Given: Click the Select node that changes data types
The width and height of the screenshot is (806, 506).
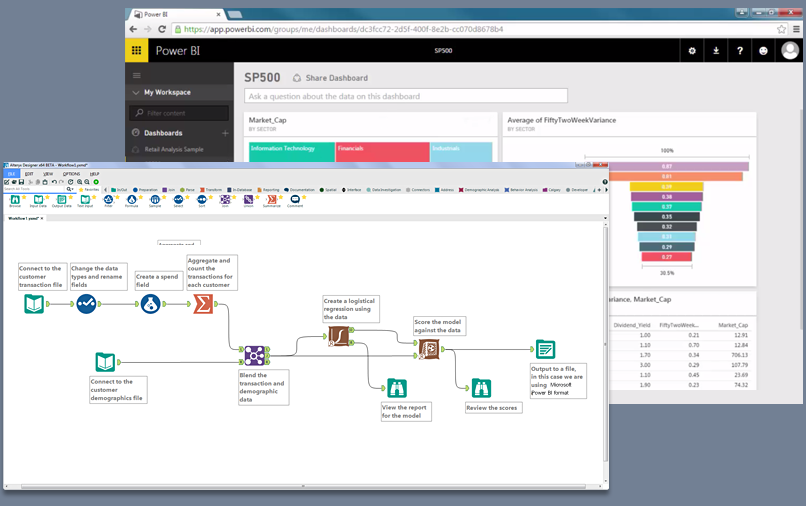Looking at the screenshot, I should tap(86, 304).
